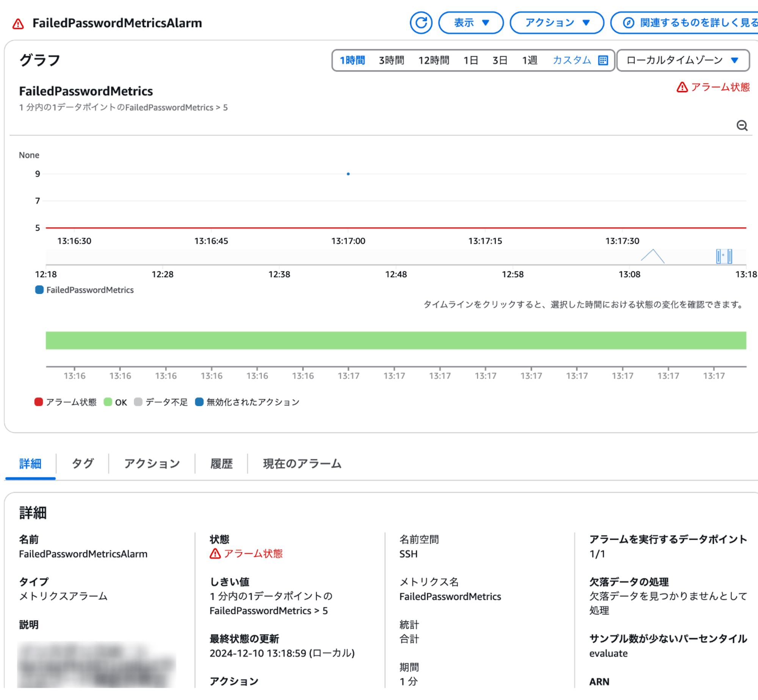Switch to the タグ tab
The height and width of the screenshot is (700, 758).
(x=82, y=464)
